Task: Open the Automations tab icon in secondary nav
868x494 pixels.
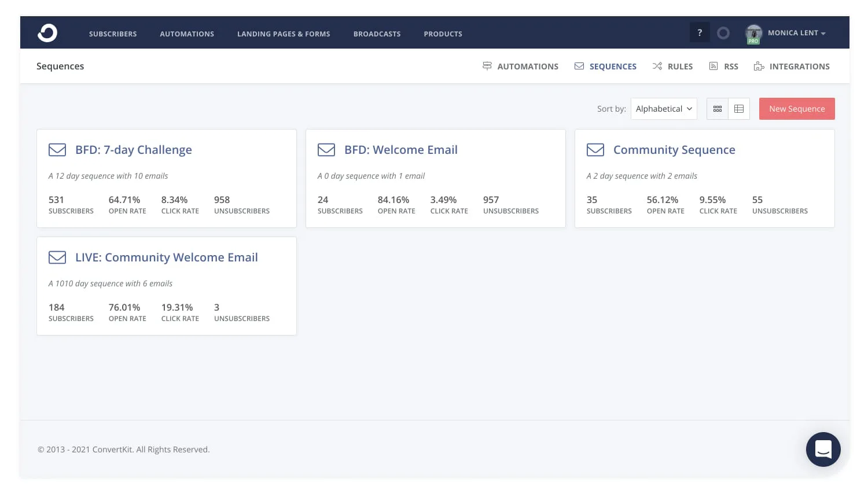Action: point(487,66)
